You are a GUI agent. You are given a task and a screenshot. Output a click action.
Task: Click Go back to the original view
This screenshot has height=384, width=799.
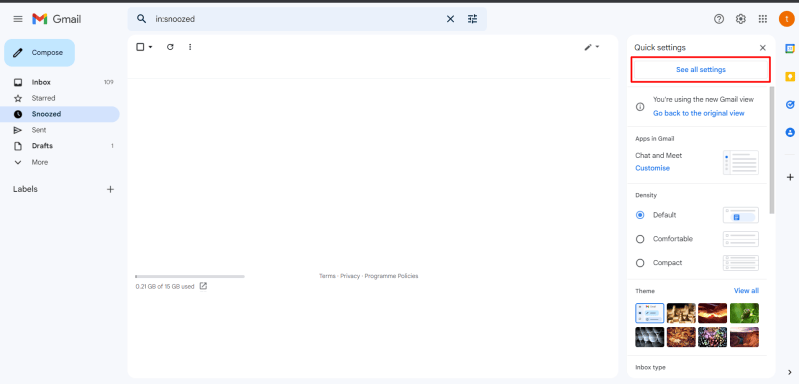[699, 113]
